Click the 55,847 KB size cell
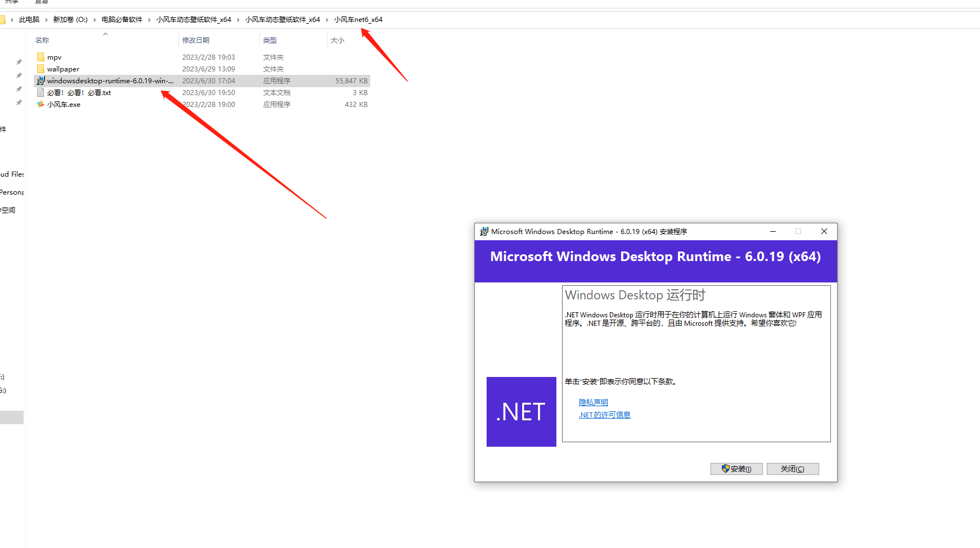The image size is (980, 548). click(352, 81)
